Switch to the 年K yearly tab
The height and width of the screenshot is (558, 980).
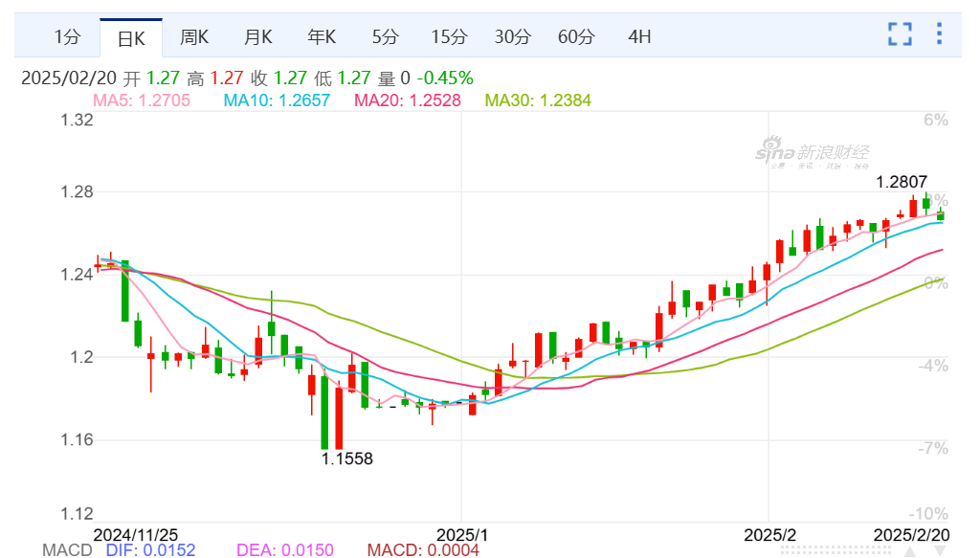tap(322, 37)
